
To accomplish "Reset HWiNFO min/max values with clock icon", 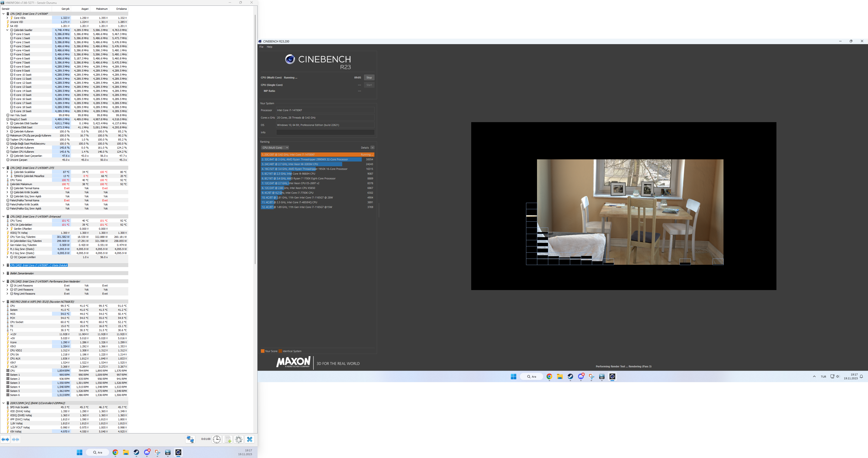I will [217, 439].
